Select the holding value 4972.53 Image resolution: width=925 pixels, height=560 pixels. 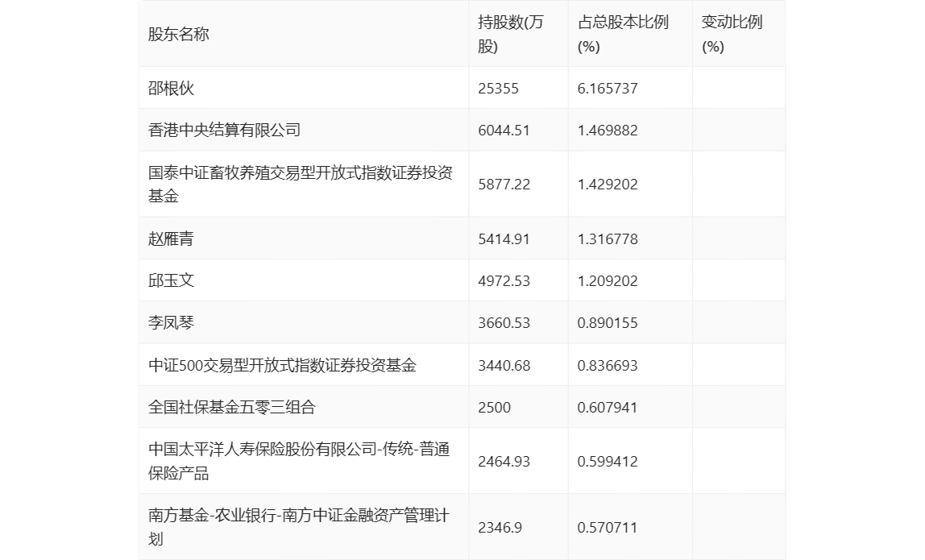coord(504,281)
